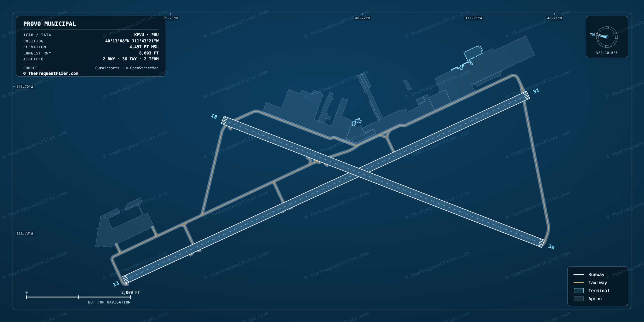The width and height of the screenshot is (644, 322).
Task: Click the 40°13'08"N 111°43'21"W position value
Action: [132, 41]
